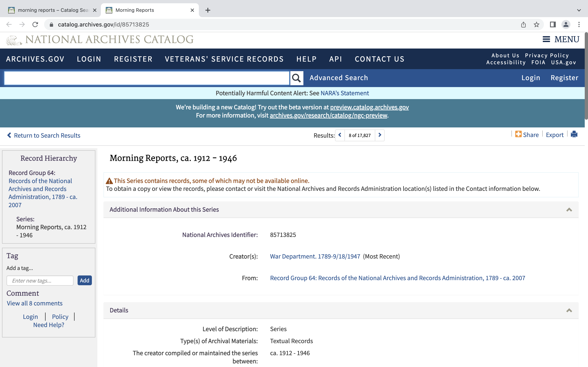Bookmark page with star icon
Screen dimensions: 588x367
pyautogui.click(x=537, y=24)
